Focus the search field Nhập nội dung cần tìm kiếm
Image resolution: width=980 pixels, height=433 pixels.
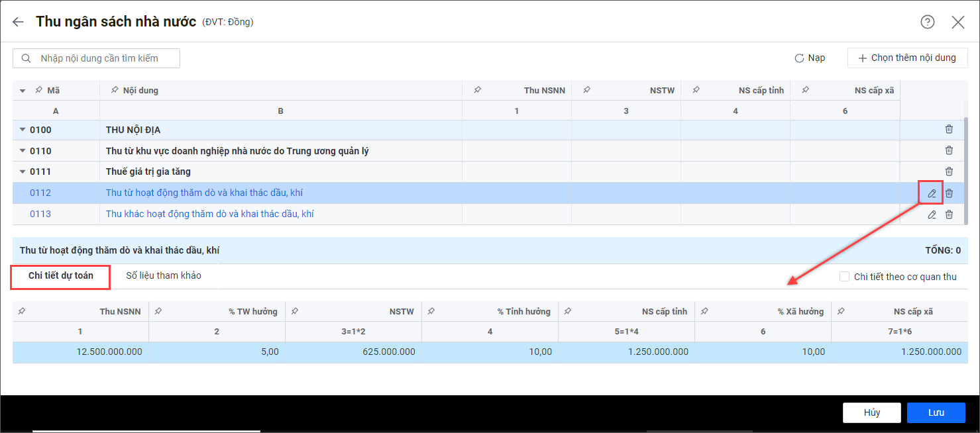[103, 58]
